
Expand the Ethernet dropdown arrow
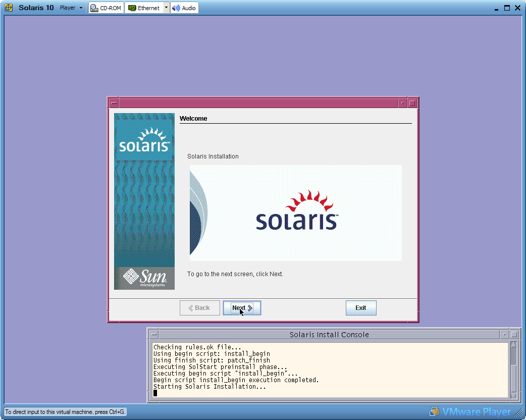coord(167,8)
